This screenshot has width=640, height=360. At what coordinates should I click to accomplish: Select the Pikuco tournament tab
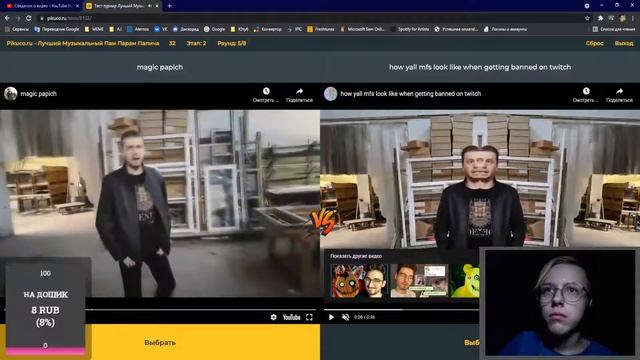click(122, 6)
